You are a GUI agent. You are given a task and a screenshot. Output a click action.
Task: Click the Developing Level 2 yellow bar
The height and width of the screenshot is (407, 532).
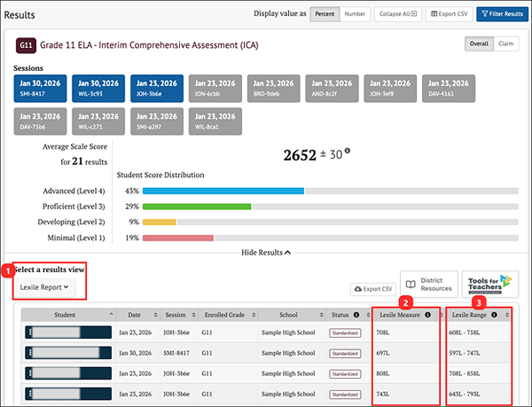[159, 223]
